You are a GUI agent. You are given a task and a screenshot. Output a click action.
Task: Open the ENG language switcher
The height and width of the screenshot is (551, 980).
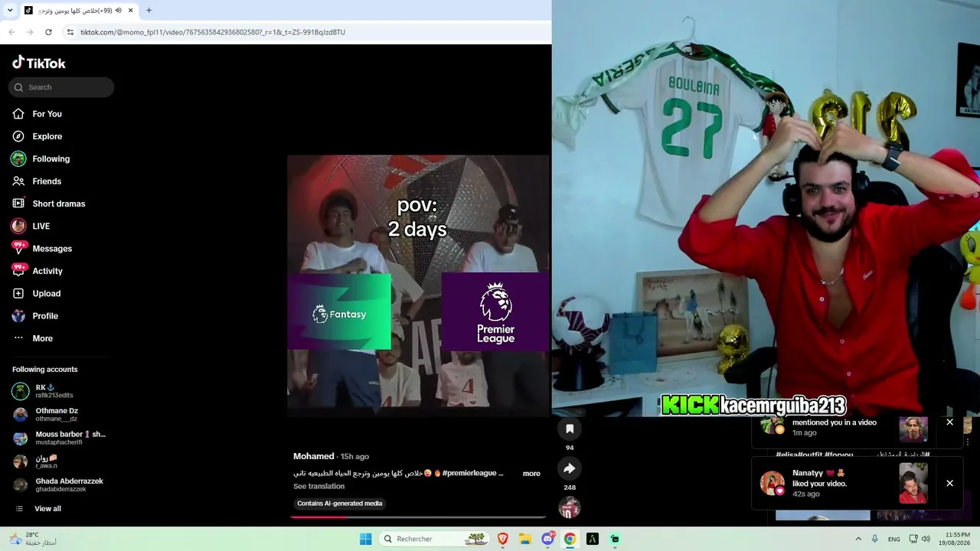(x=894, y=539)
